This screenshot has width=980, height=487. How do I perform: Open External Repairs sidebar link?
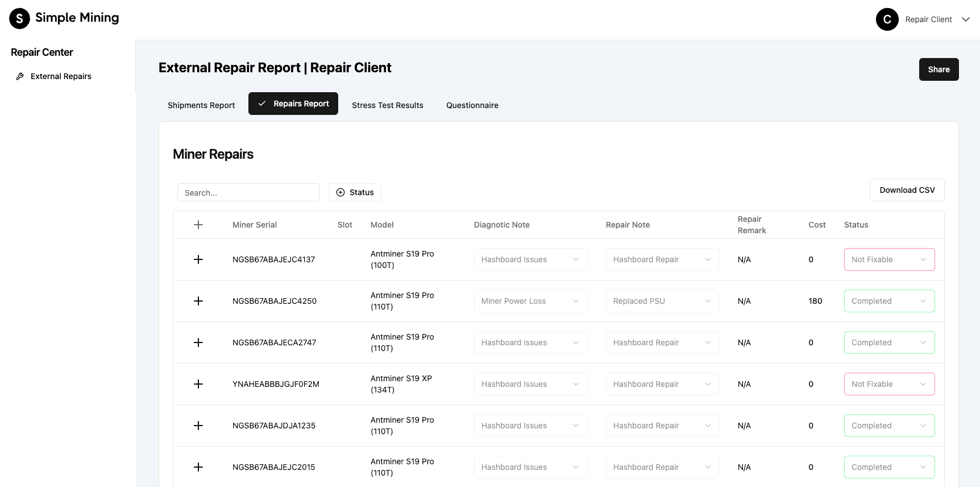[61, 76]
